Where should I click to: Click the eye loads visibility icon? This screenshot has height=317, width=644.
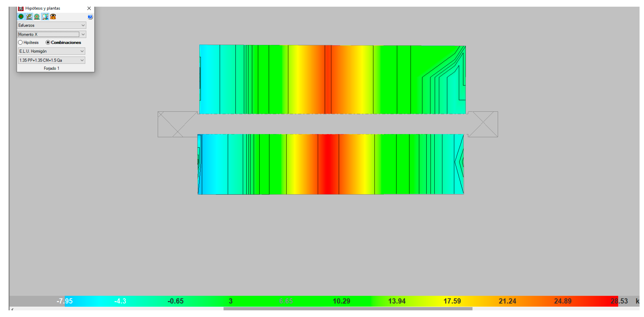pos(53,16)
